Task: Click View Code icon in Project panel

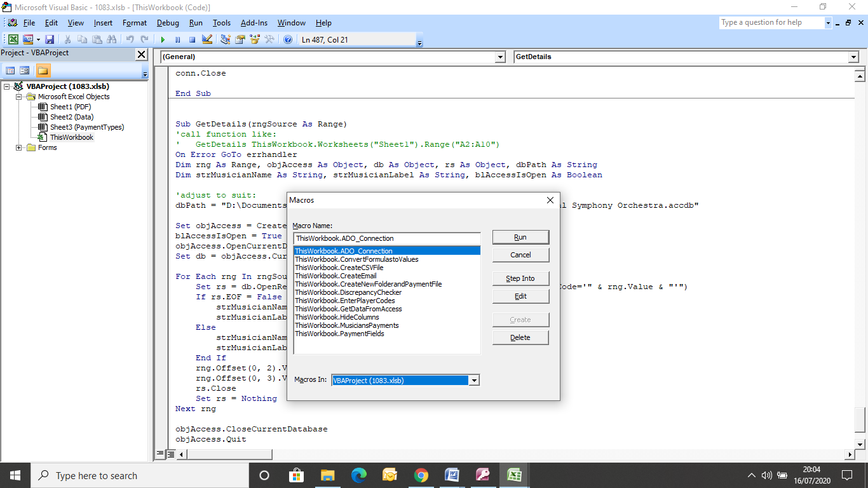Action: [x=11, y=71]
